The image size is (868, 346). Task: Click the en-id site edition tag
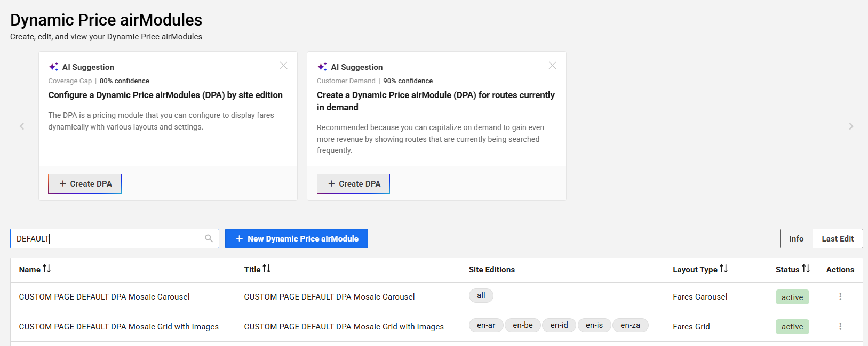point(559,325)
